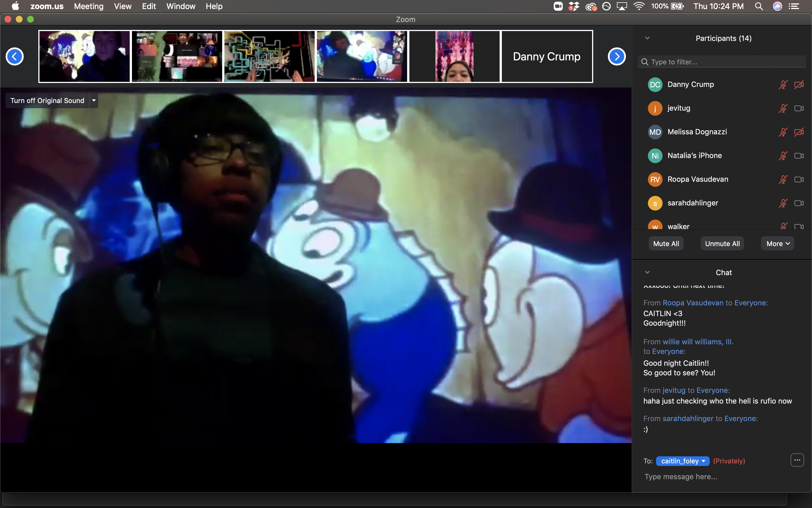Select Melissa Dognazzi participant row name
The height and width of the screenshot is (508, 812).
697,132
